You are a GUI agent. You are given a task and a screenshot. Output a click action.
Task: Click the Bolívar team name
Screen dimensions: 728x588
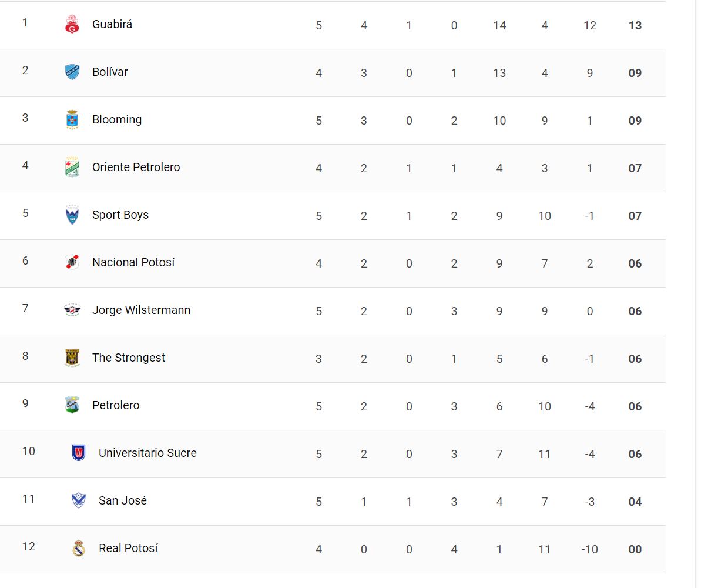point(110,72)
